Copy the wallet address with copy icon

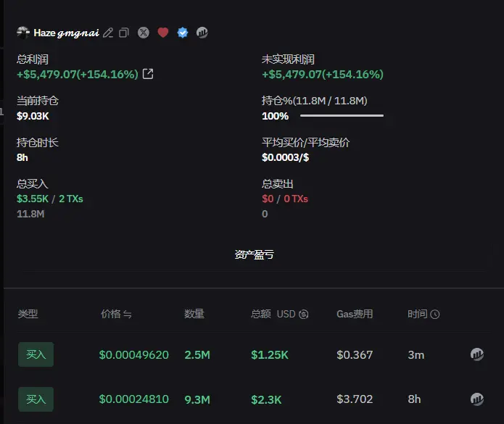tap(124, 33)
